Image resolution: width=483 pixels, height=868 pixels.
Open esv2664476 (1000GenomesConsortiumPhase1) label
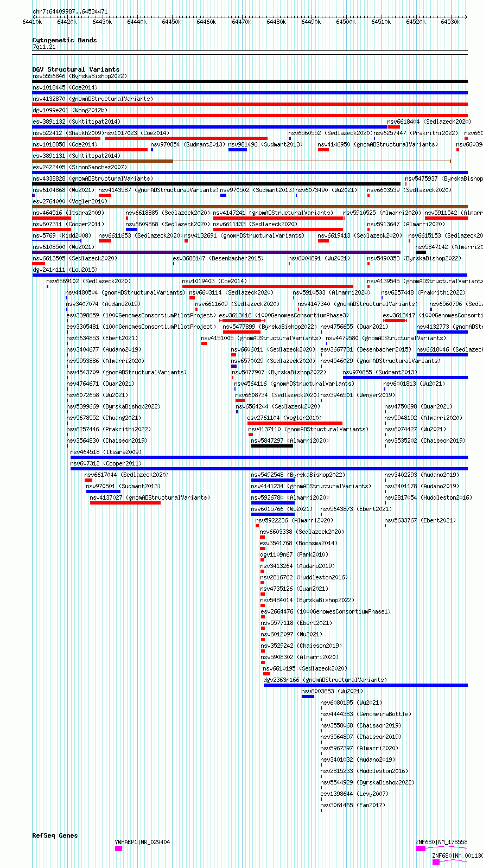pos(326,611)
